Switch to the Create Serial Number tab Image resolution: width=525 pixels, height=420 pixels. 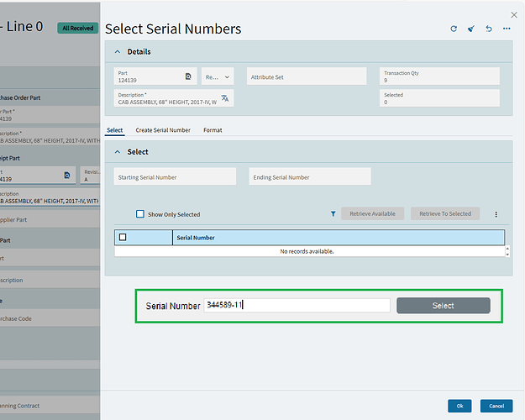coord(163,130)
